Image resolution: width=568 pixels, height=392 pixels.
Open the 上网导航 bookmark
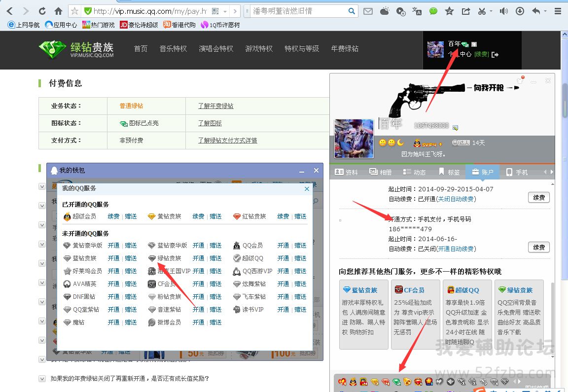tap(24, 25)
